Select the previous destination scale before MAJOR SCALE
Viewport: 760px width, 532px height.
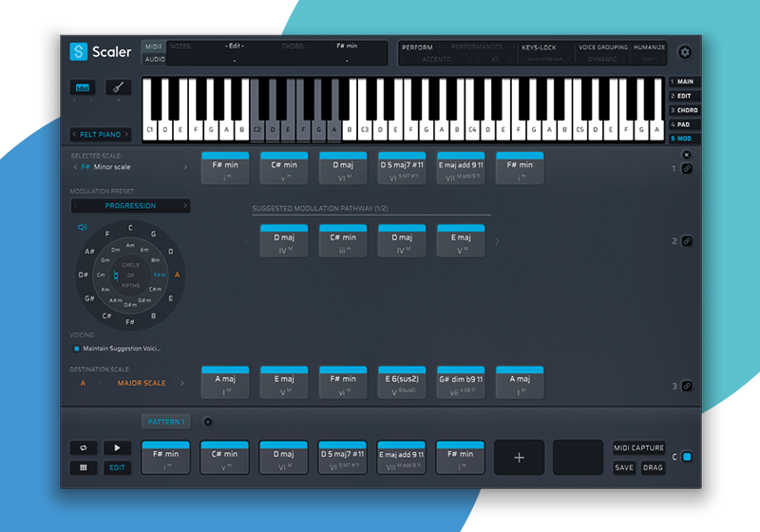101,383
